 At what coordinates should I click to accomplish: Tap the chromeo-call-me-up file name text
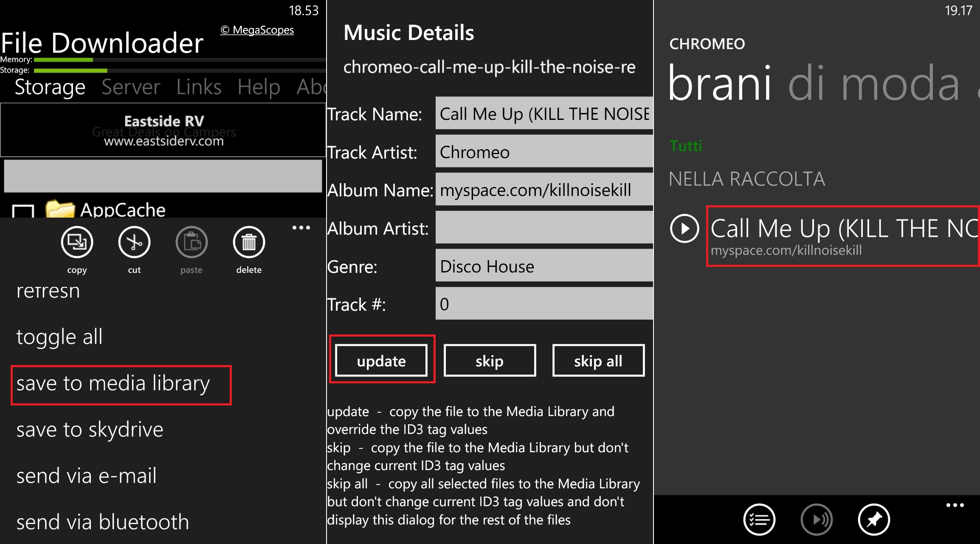pyautogui.click(x=490, y=67)
